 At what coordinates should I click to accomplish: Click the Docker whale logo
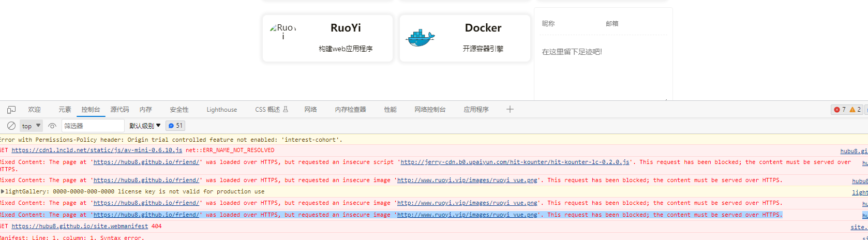pos(420,38)
